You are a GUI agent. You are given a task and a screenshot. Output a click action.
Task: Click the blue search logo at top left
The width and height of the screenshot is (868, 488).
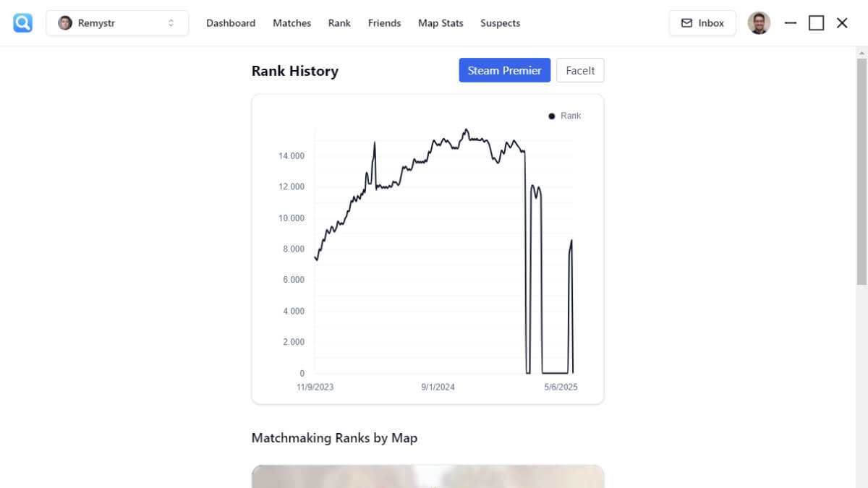pos(22,22)
